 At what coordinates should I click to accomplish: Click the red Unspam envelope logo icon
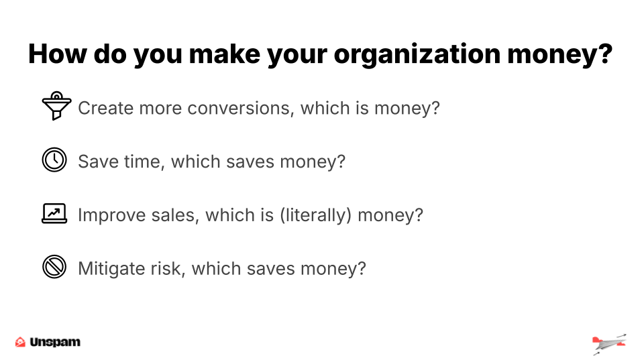tap(20, 342)
